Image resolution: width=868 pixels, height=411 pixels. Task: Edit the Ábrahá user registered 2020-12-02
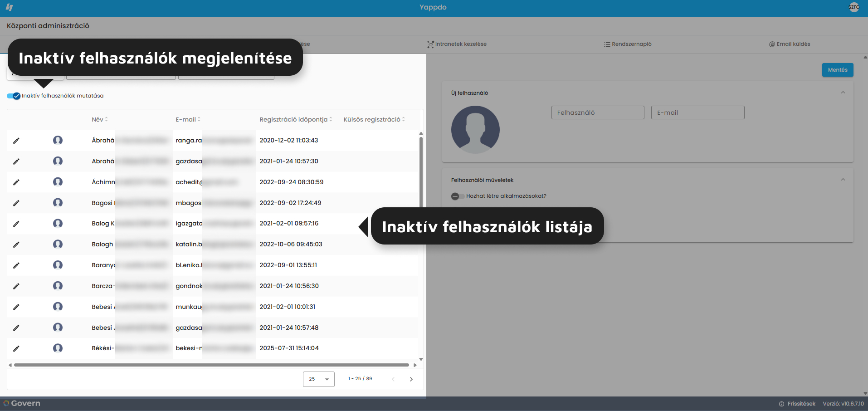click(16, 141)
